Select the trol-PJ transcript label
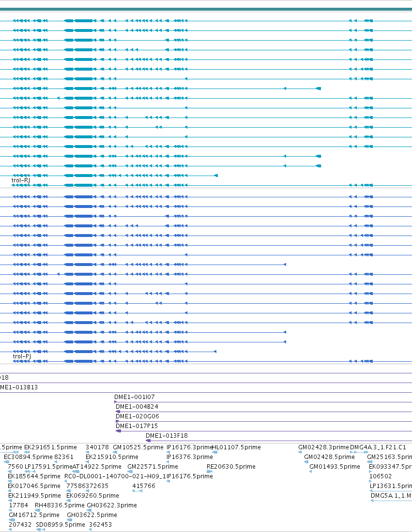Screen dimensions: 412x532 22,356
